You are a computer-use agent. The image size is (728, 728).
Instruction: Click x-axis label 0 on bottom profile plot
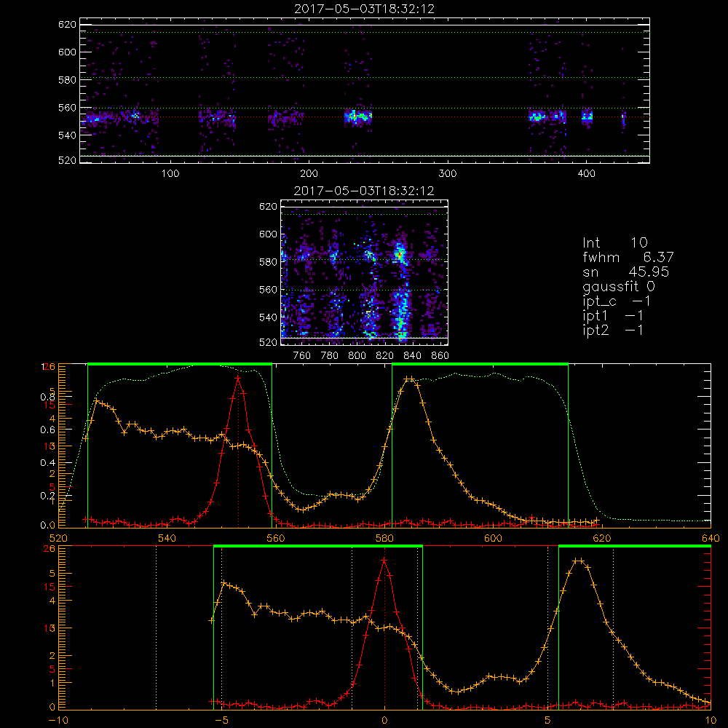pos(384,721)
